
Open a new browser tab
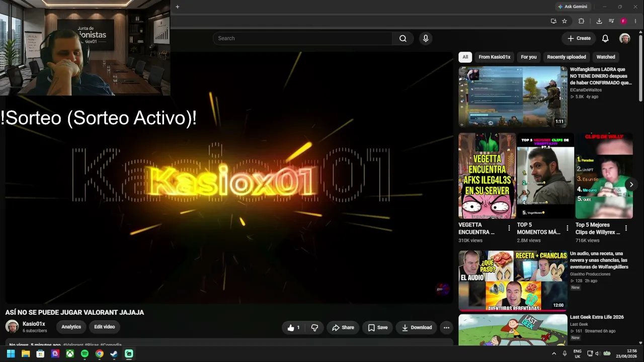click(178, 7)
